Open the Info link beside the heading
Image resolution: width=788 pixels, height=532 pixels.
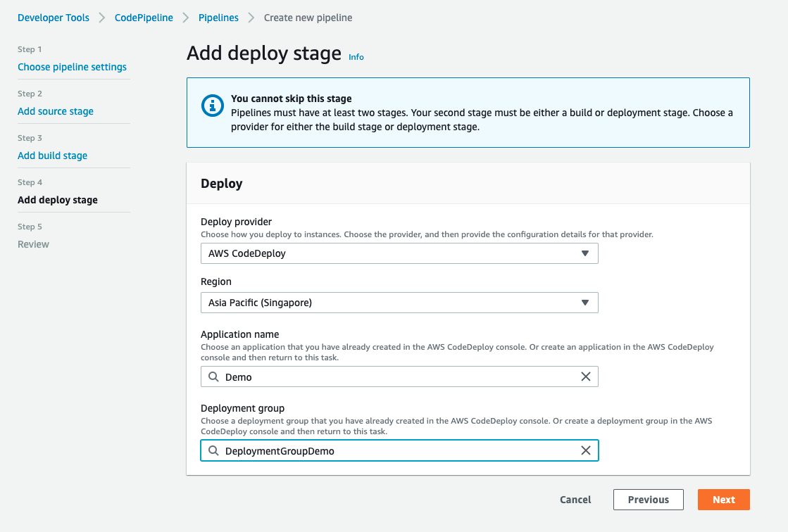click(x=356, y=57)
